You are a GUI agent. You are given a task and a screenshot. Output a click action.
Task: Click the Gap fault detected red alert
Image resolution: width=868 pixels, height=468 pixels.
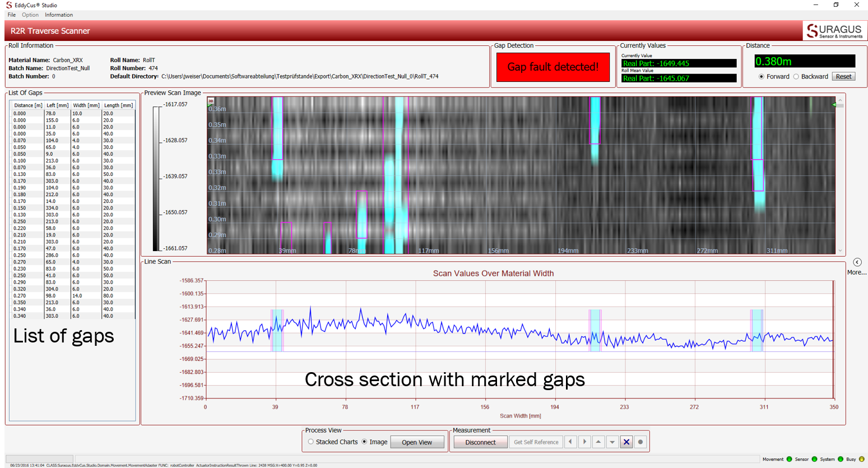click(553, 67)
